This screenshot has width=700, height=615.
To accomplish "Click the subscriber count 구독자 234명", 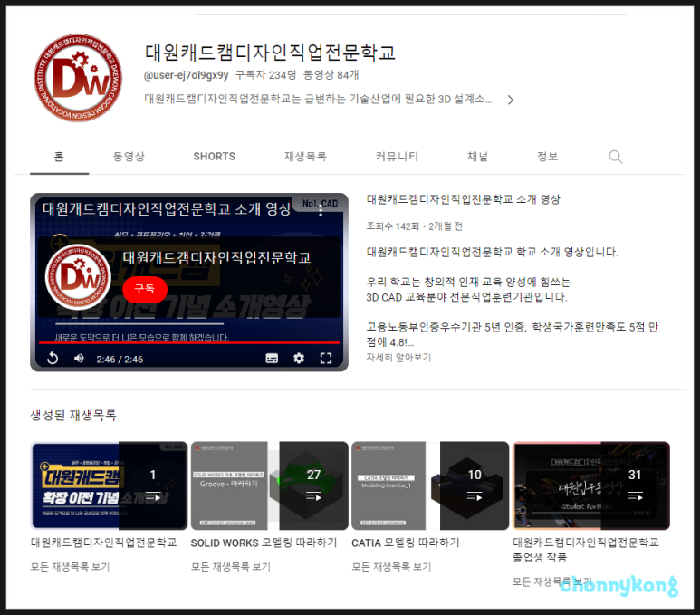I will [265, 75].
